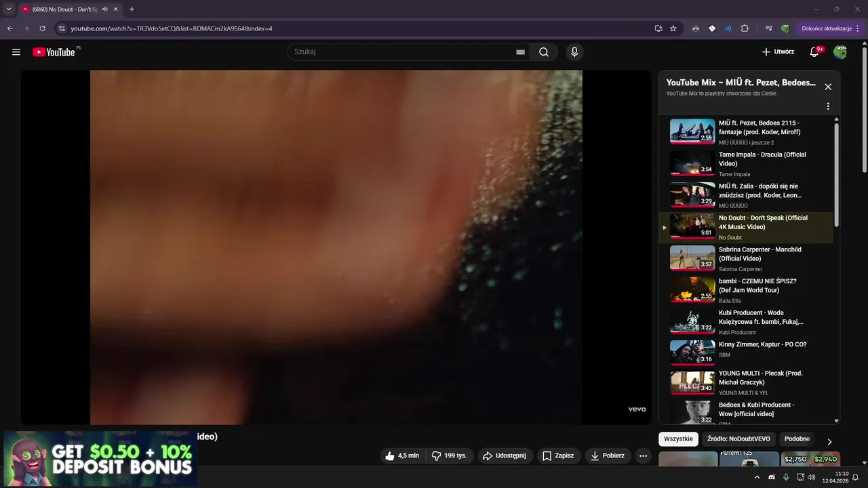Dislike the video with thumbs down

pos(449,456)
